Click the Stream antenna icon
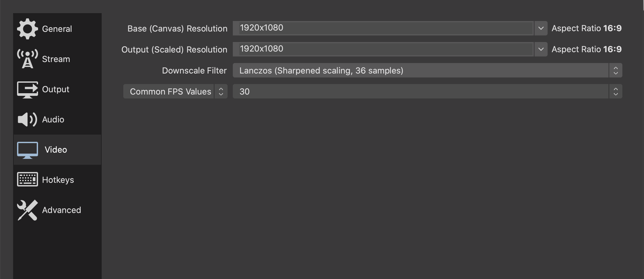644x279 pixels. [28, 59]
